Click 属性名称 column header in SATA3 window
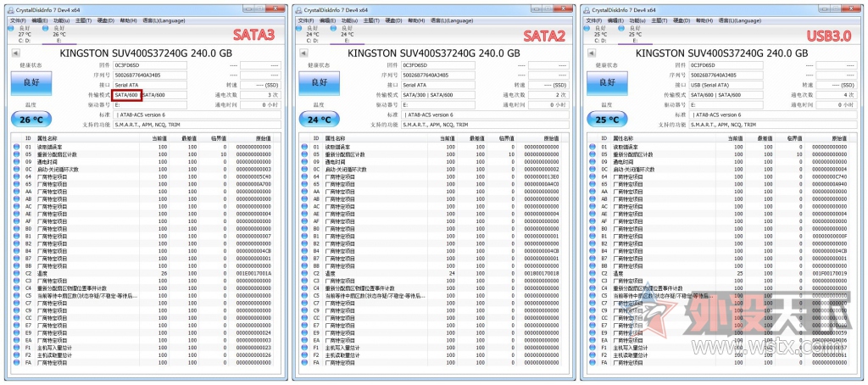Screen dimensions: 868x385 (x=47, y=138)
